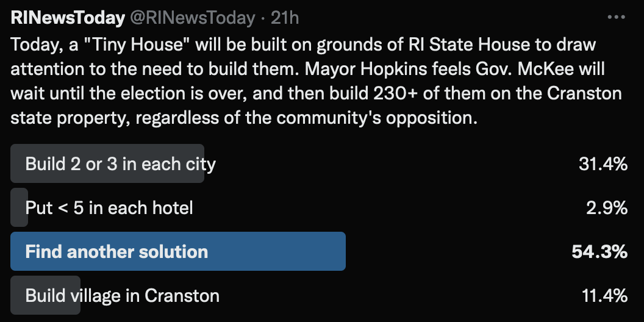
Task: Open the tweet's more options menu
Action: pyautogui.click(x=617, y=18)
